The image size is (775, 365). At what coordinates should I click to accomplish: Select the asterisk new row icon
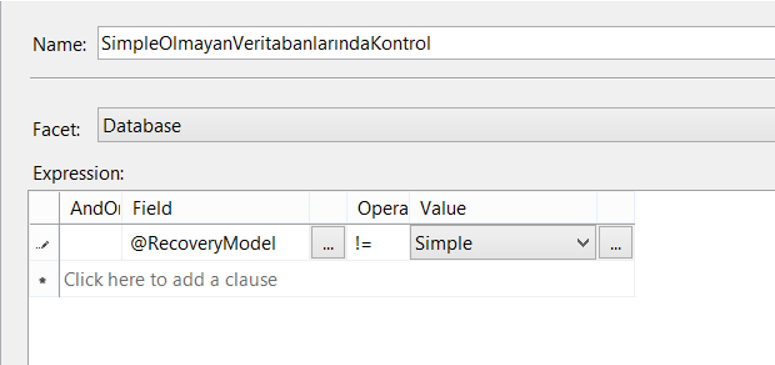click(44, 279)
